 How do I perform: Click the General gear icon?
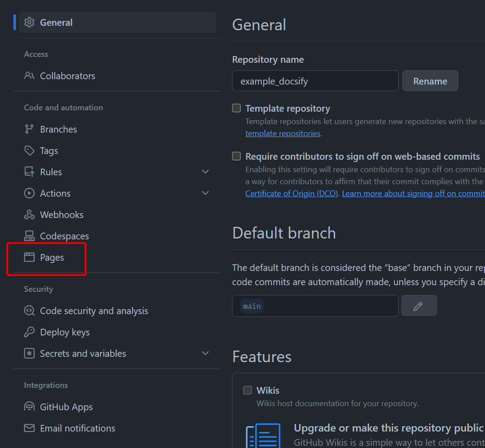click(x=29, y=22)
